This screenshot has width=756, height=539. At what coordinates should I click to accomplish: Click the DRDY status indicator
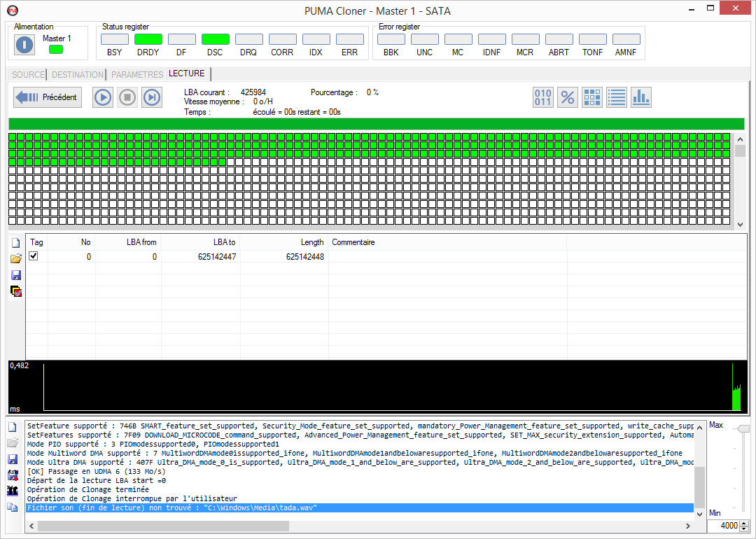tap(148, 39)
